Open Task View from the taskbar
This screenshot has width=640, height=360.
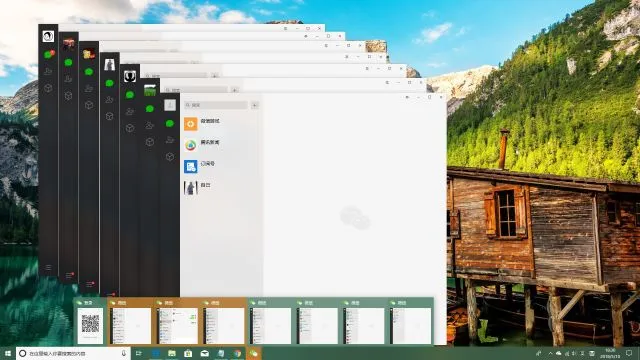click(x=139, y=353)
